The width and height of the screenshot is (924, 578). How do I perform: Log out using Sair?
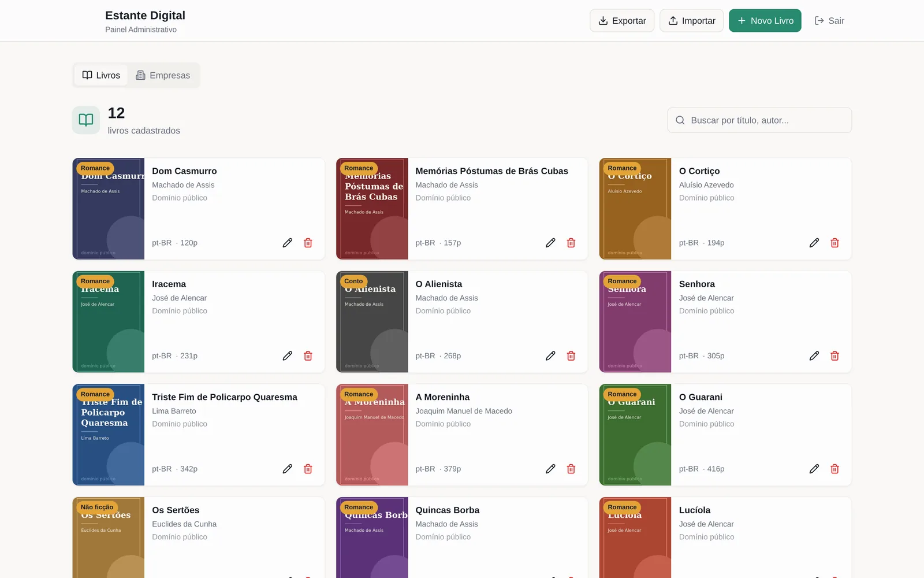[829, 21]
